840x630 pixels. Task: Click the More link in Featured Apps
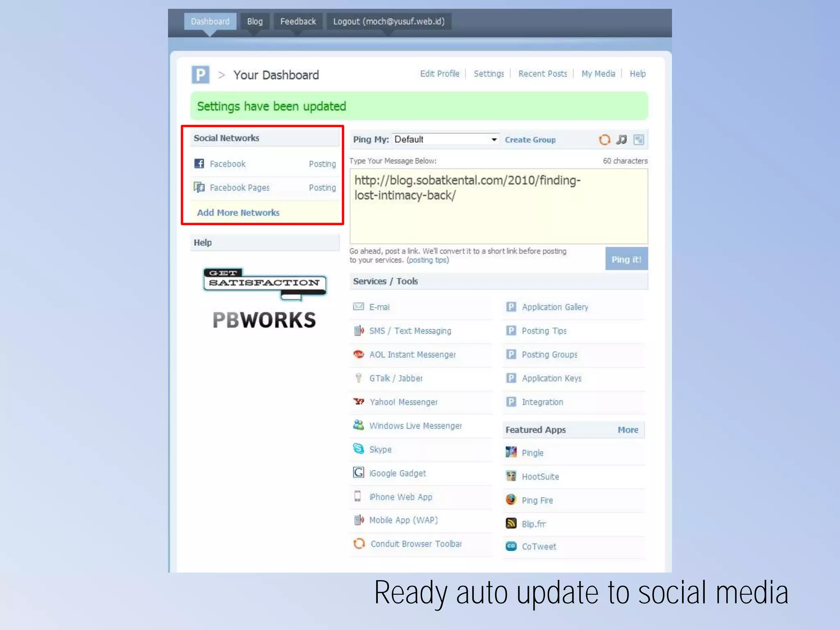pos(628,430)
